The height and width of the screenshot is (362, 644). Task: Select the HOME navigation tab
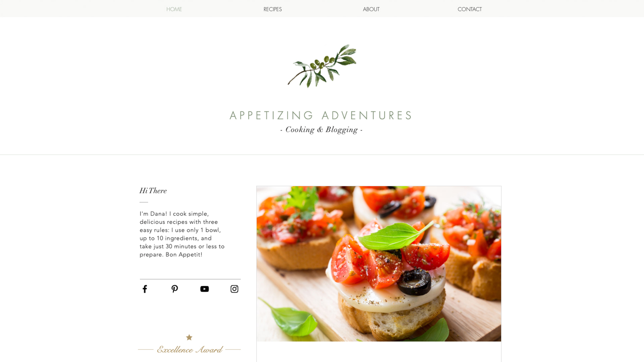pos(174,9)
